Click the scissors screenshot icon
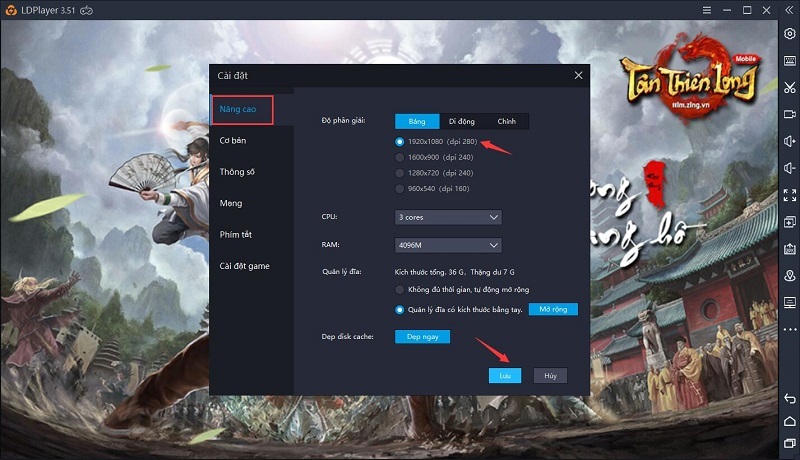 (789, 88)
